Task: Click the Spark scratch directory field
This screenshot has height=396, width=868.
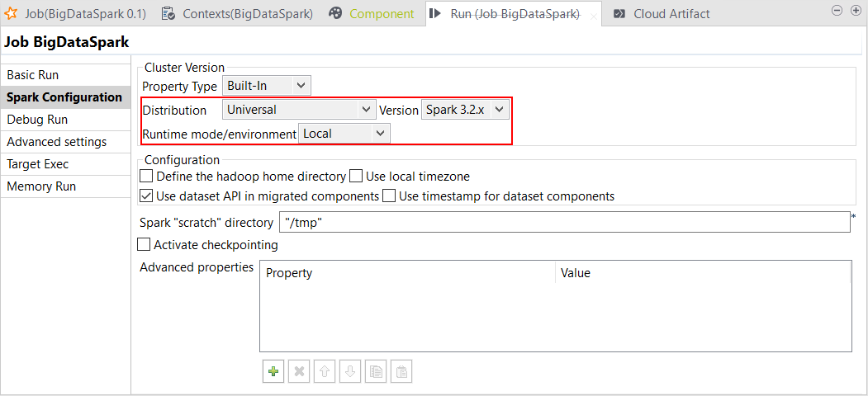Action: coord(564,223)
